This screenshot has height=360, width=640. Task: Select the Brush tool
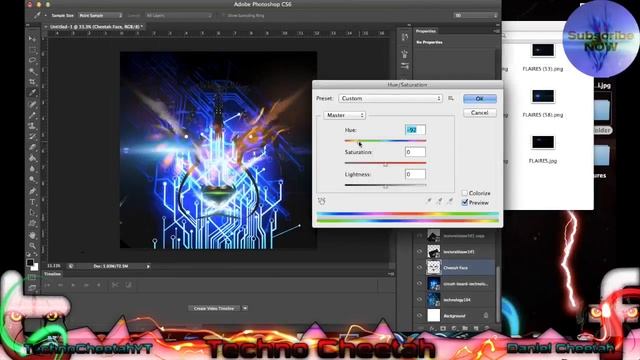(x=32, y=115)
